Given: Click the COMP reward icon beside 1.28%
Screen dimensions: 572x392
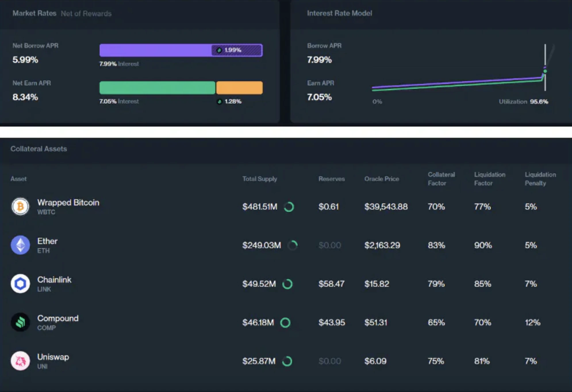Looking at the screenshot, I should coord(220,101).
